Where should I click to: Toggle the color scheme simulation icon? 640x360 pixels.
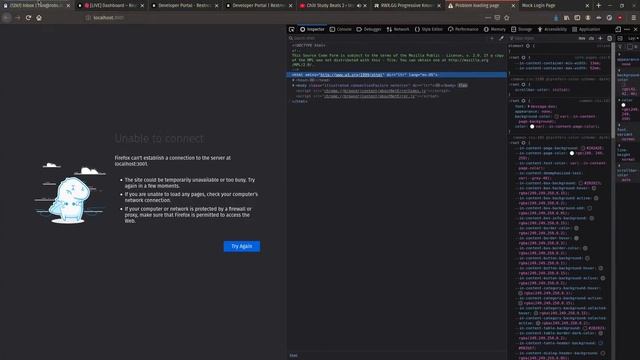(609, 38)
